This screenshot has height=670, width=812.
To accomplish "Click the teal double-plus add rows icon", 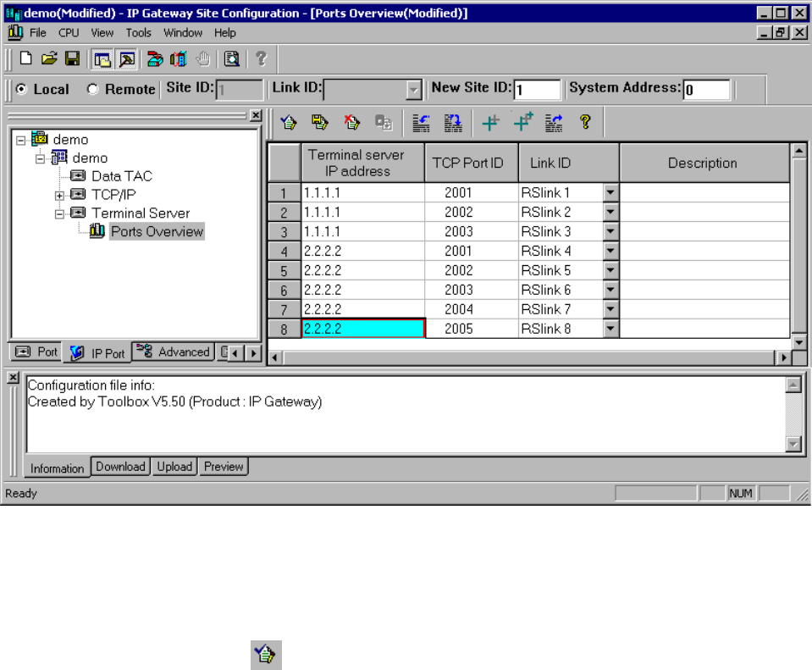I will [523, 122].
